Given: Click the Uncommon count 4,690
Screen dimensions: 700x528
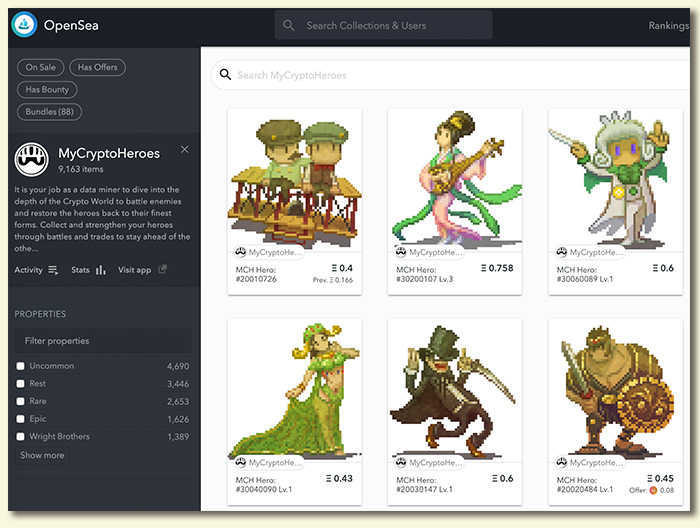Looking at the screenshot, I should [178, 366].
